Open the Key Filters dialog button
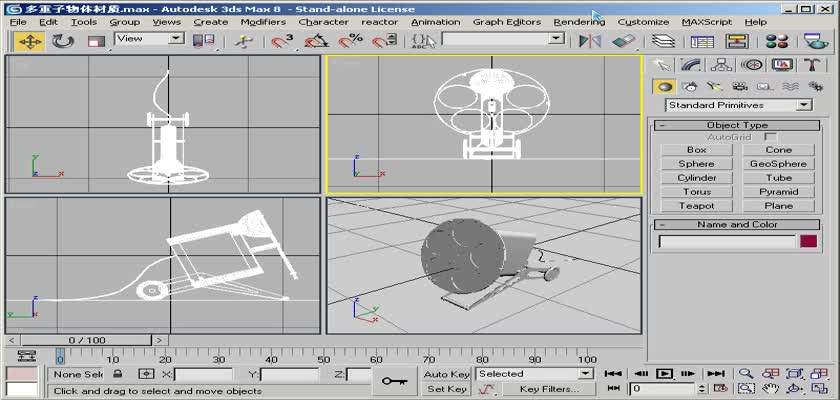This screenshot has height=400, width=840. point(549,389)
